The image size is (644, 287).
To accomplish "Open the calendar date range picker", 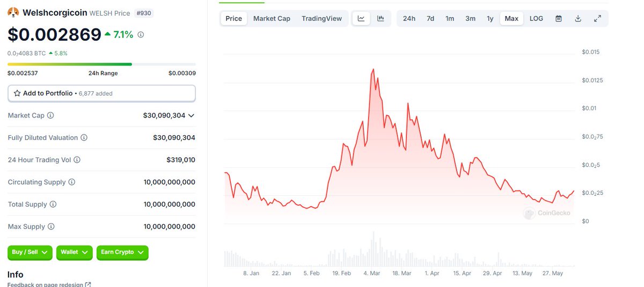I will (x=559, y=19).
